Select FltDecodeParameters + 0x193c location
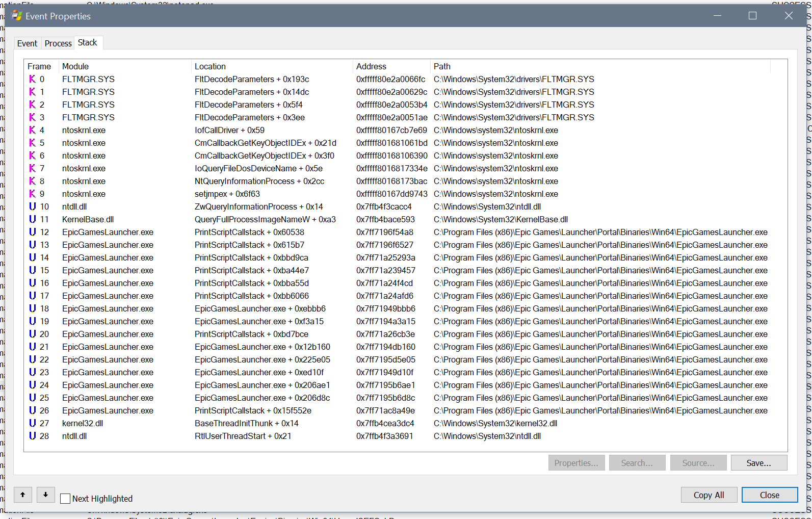Screen dimensions: 812x519 tap(252, 79)
